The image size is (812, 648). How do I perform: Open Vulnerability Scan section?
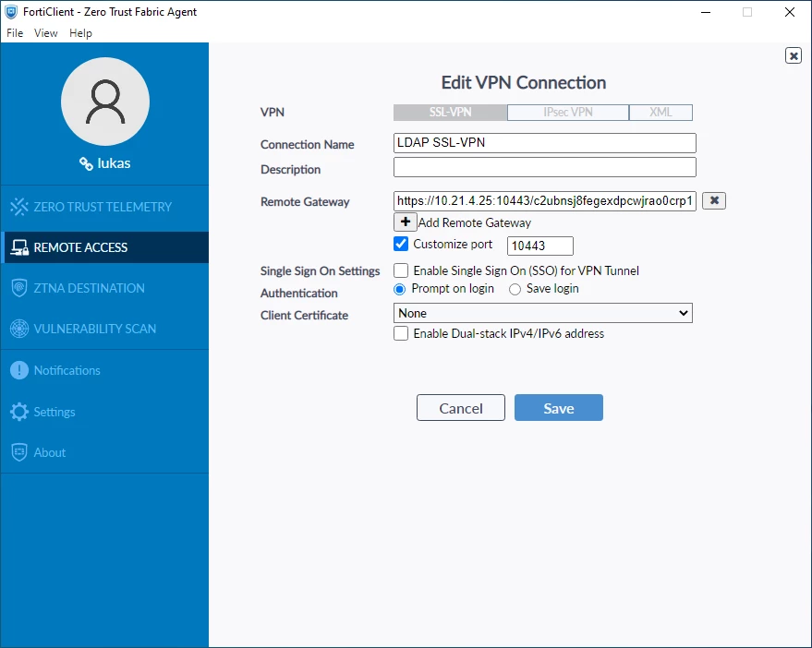pos(104,329)
